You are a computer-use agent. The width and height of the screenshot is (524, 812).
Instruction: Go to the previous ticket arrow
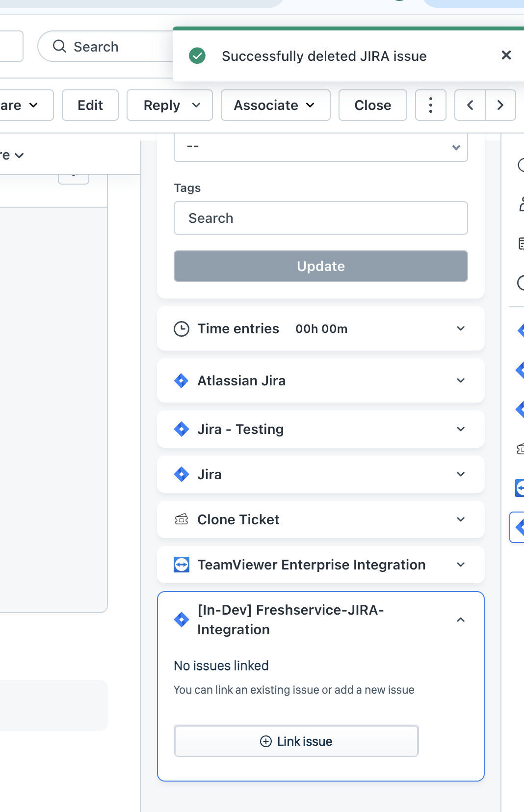tap(470, 105)
